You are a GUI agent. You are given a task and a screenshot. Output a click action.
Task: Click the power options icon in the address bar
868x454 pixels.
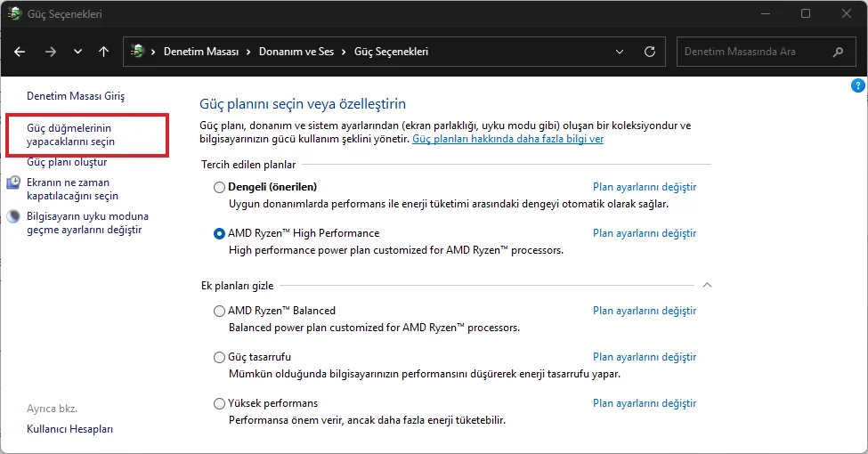coord(137,52)
